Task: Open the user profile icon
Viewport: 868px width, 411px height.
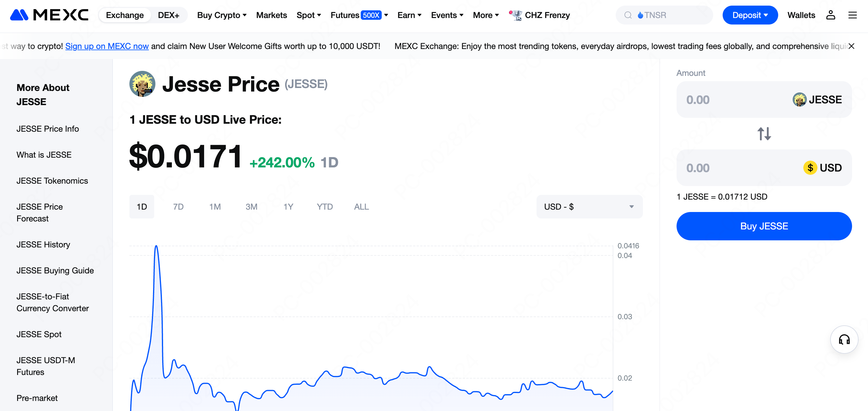Action: point(830,15)
